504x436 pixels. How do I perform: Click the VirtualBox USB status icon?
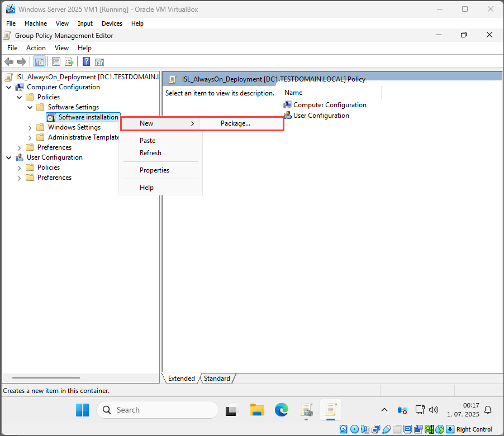tap(386, 429)
